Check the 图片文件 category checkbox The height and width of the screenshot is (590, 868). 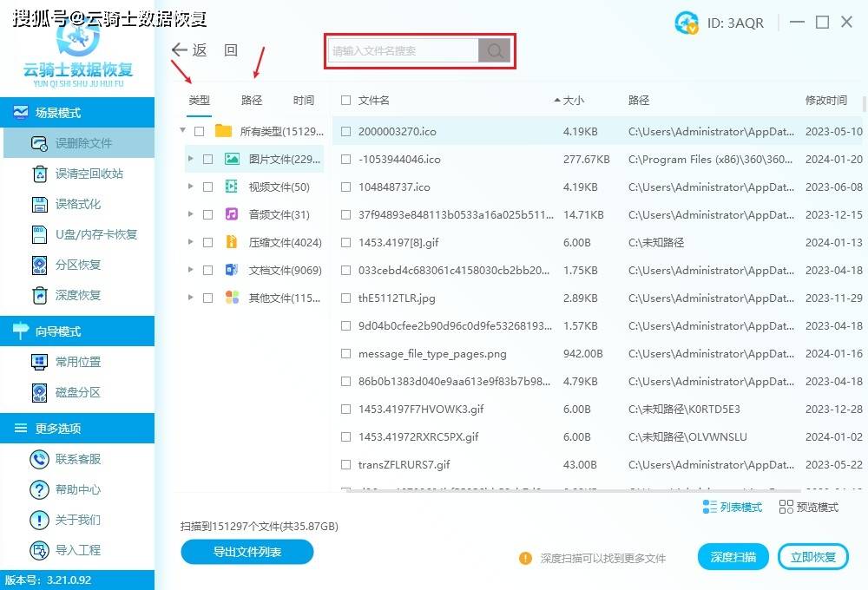[207, 160]
